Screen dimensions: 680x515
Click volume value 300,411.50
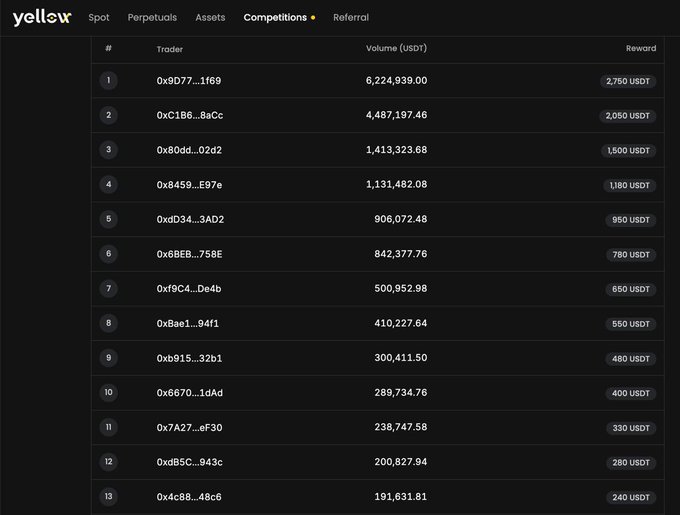pos(401,358)
